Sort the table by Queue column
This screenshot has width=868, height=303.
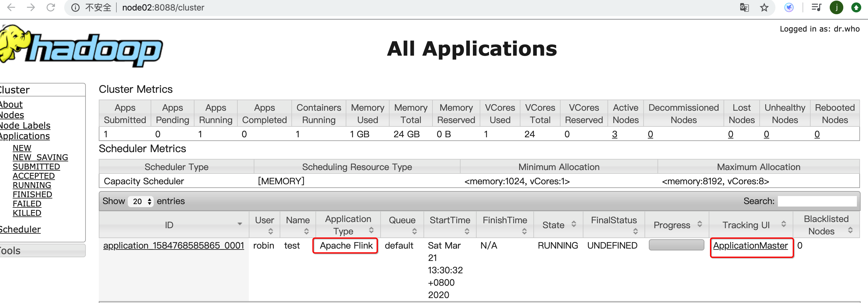[x=402, y=225]
